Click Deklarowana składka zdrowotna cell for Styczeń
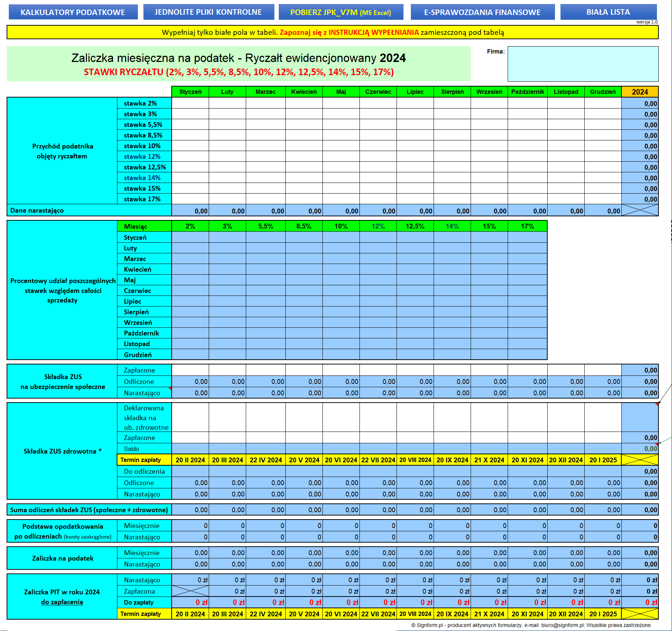 pos(190,417)
